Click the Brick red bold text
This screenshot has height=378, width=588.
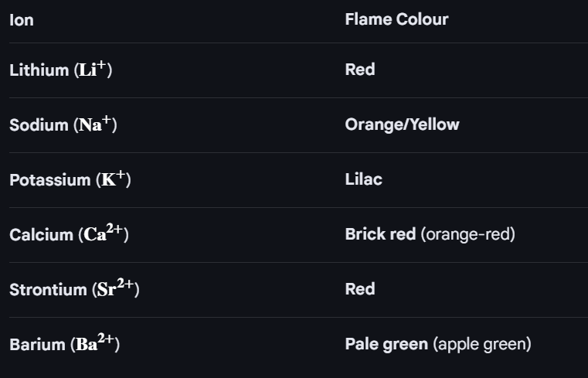point(380,234)
